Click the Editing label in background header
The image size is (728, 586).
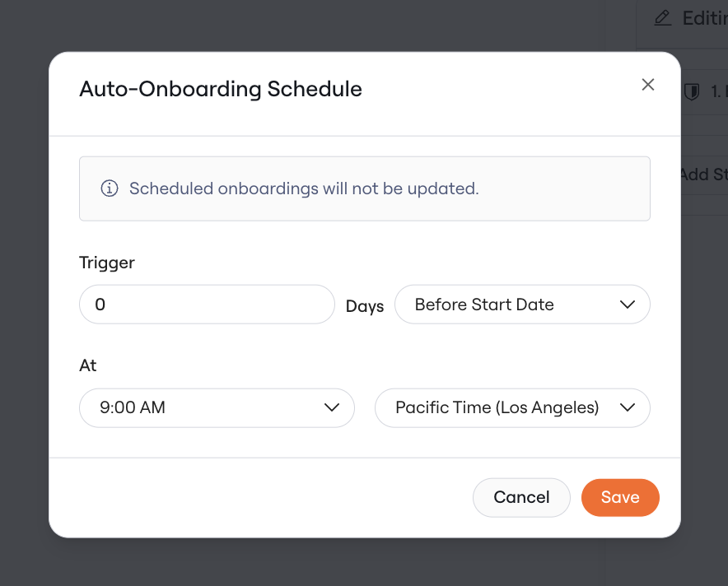click(705, 18)
